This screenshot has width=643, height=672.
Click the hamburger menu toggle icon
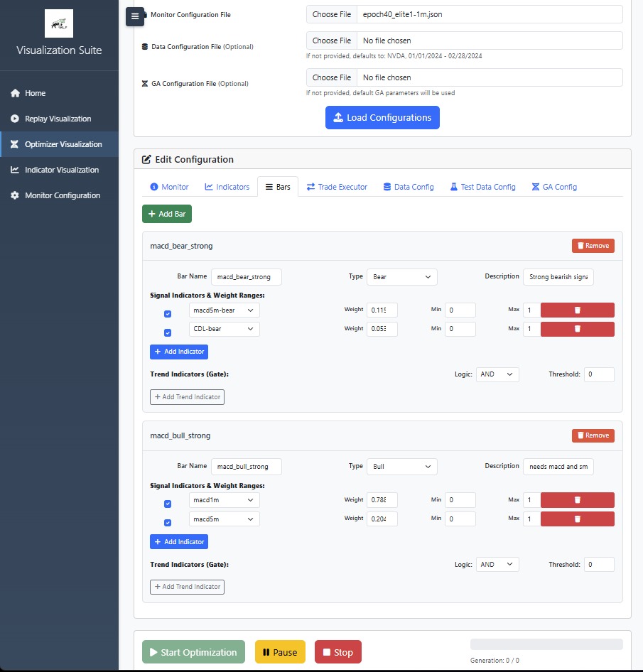point(134,17)
